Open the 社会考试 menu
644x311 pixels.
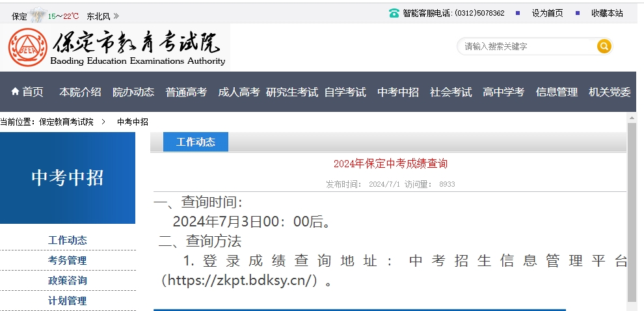pyautogui.click(x=451, y=92)
